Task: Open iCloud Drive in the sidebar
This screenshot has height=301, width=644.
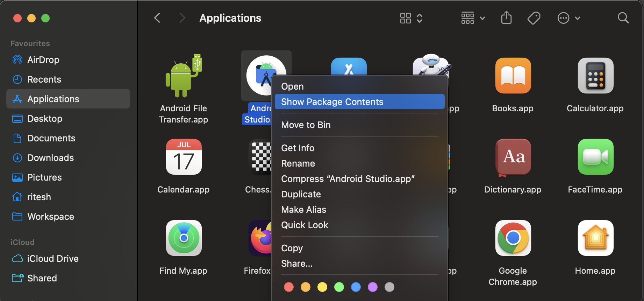Action: coord(68,259)
